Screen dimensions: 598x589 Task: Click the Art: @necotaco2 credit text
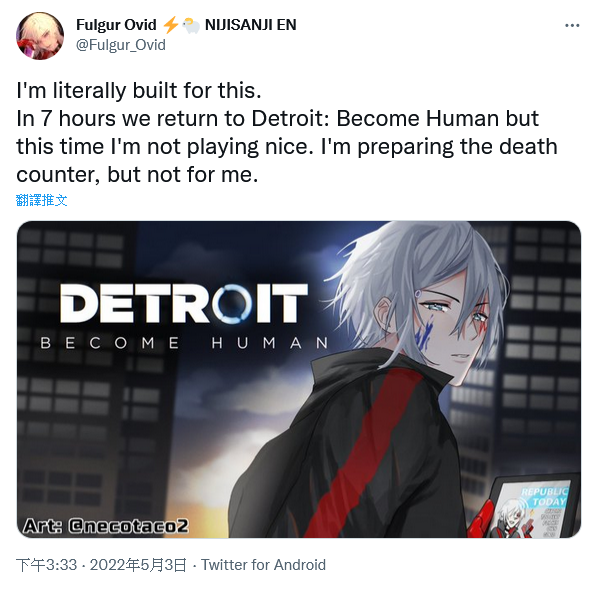[x=106, y=526]
